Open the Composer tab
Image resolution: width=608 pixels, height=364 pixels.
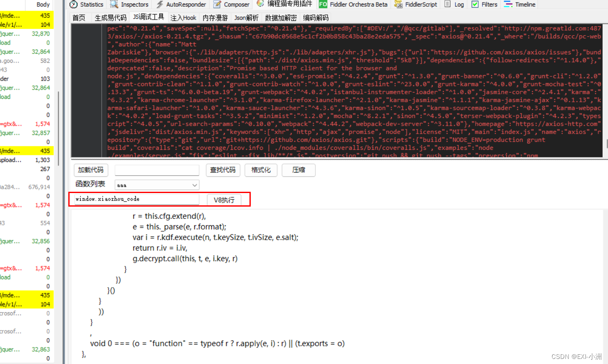click(x=231, y=4)
